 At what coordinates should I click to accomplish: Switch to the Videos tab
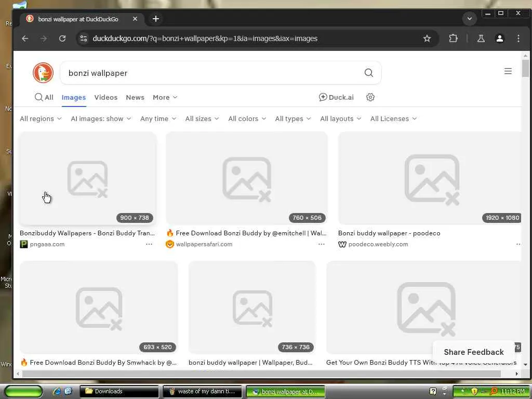[x=106, y=97]
